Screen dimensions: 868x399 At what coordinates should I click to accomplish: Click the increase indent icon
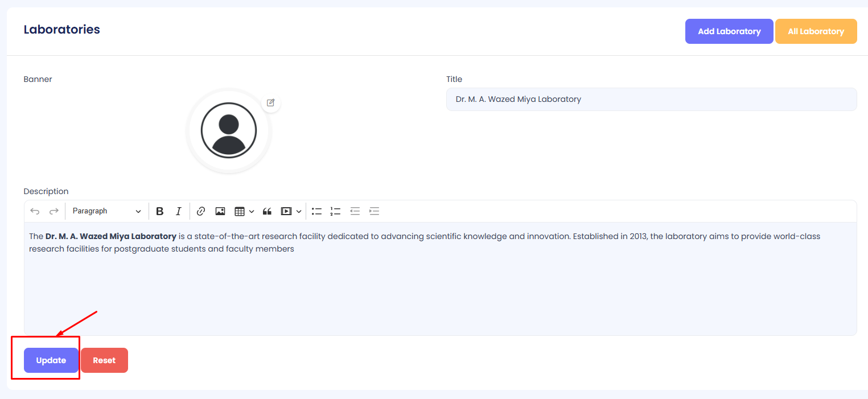374,211
